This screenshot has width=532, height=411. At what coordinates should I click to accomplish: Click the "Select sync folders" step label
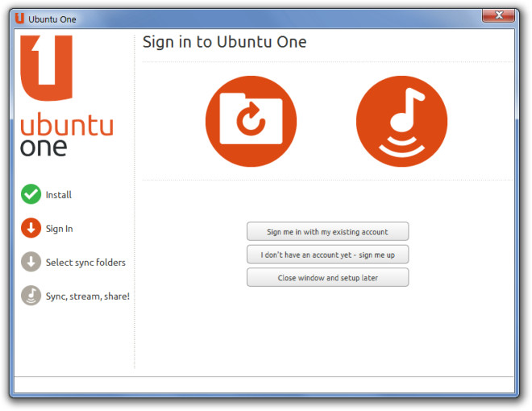click(x=85, y=263)
